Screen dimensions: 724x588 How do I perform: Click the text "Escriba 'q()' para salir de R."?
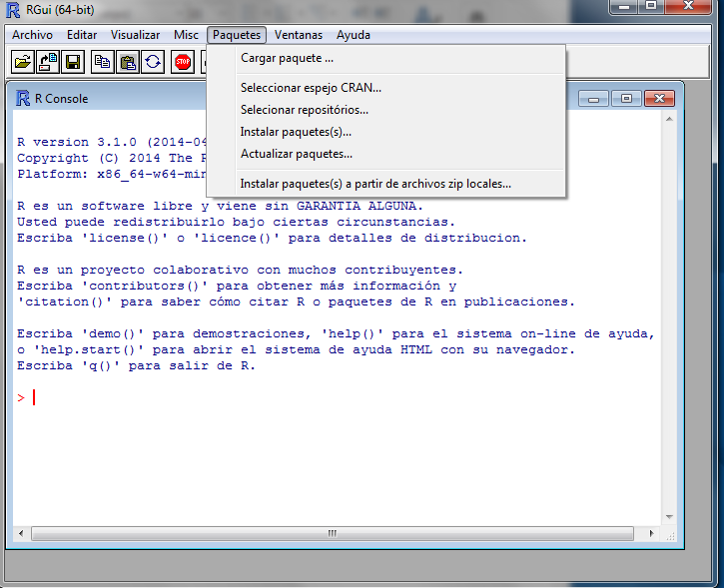pyautogui.click(x=136, y=366)
